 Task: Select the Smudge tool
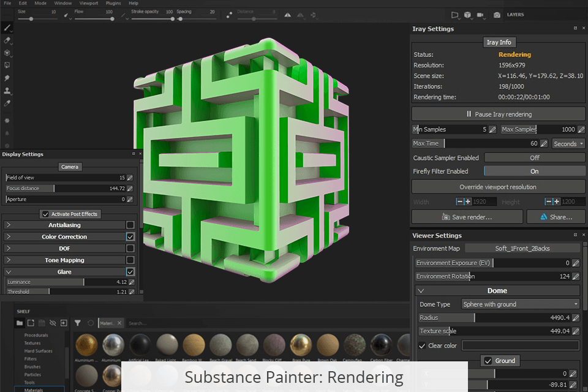click(7, 78)
